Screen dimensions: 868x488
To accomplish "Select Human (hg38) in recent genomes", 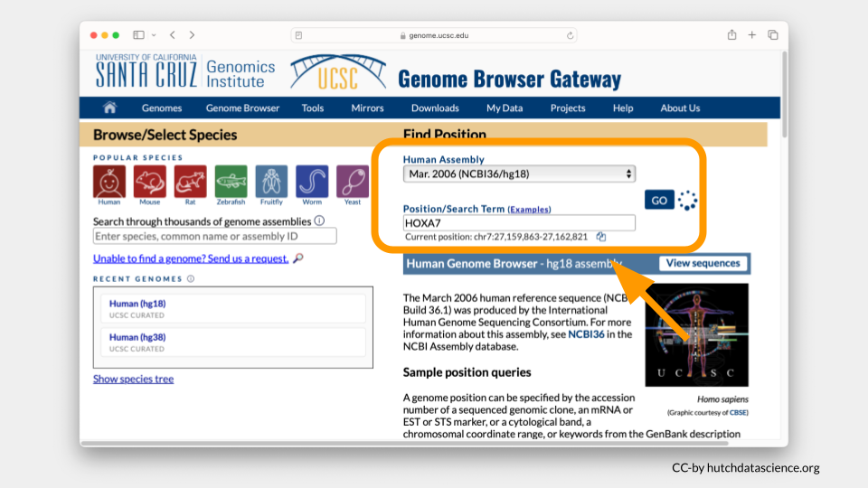I will click(x=233, y=343).
